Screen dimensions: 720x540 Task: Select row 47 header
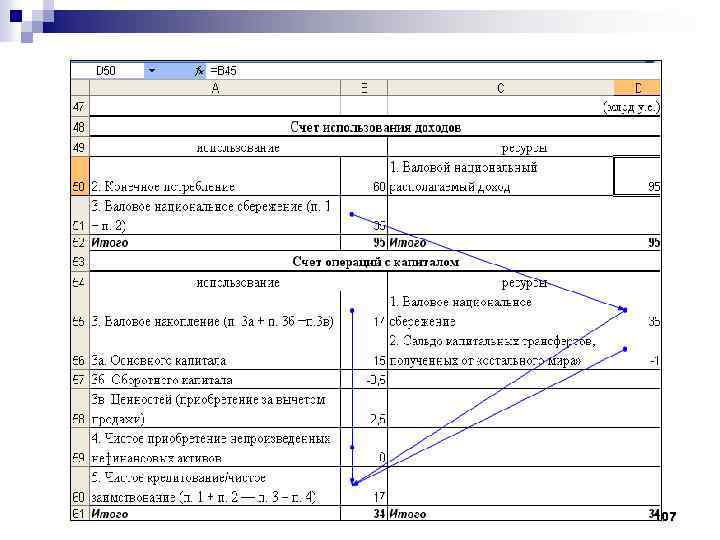point(79,106)
